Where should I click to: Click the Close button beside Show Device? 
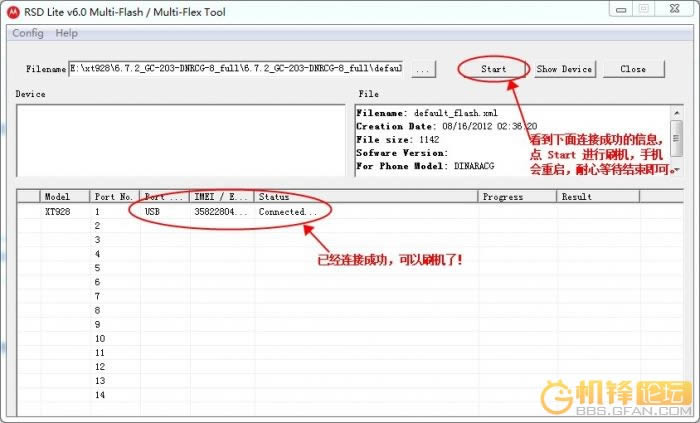[x=632, y=69]
